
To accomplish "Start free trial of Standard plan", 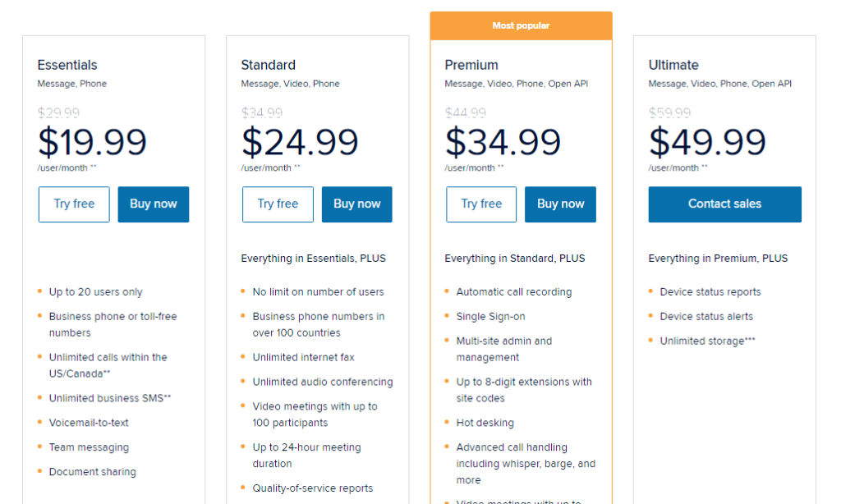I will coord(278,204).
